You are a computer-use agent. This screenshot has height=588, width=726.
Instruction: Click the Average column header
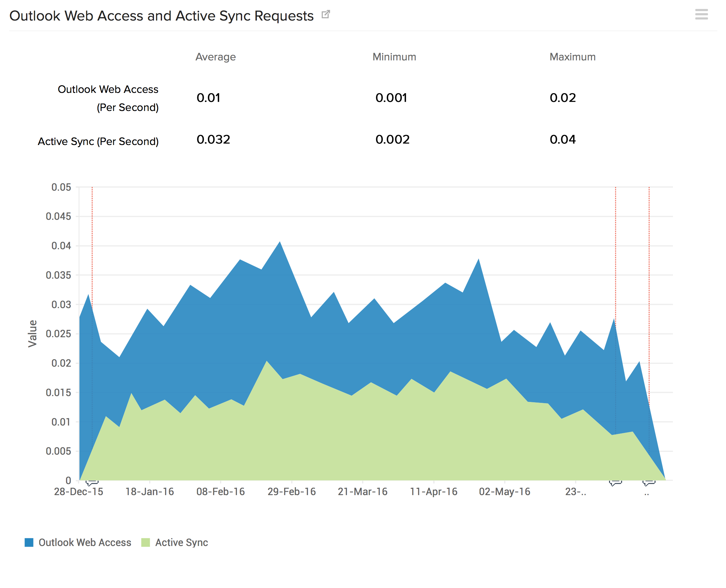(215, 57)
